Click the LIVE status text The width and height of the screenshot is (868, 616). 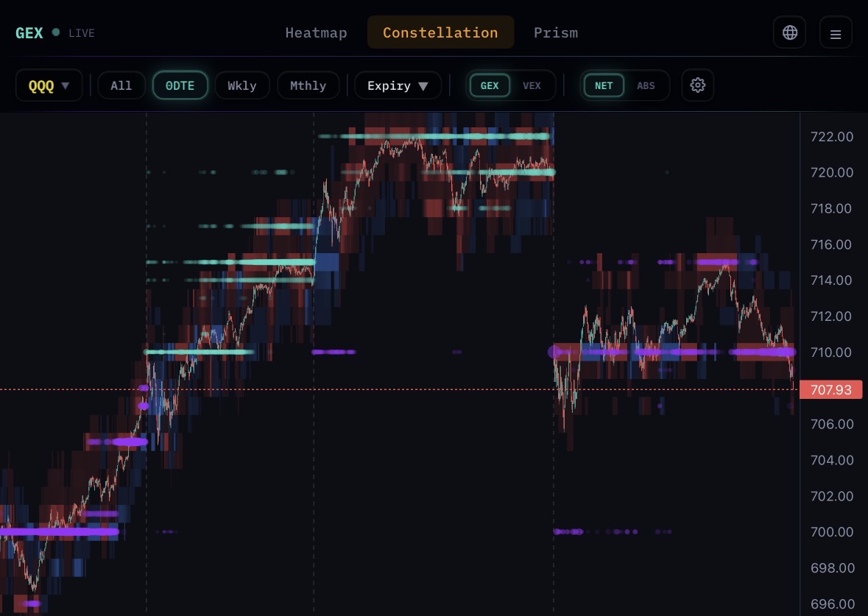click(82, 33)
